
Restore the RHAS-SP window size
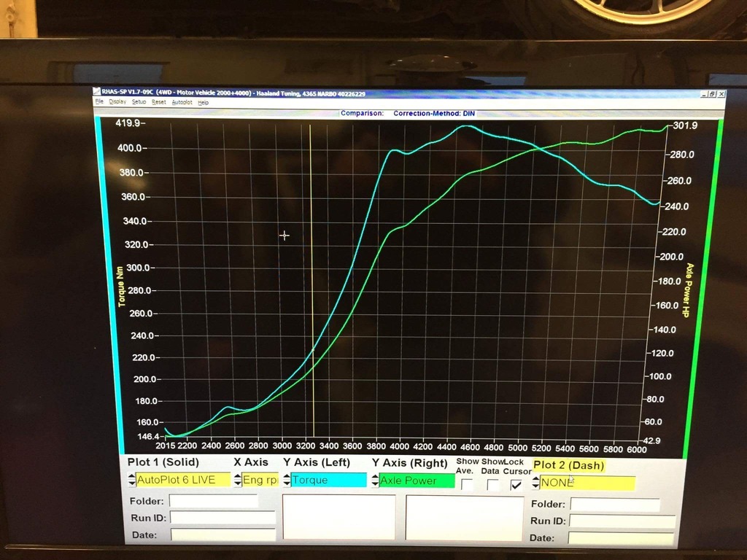click(712, 94)
